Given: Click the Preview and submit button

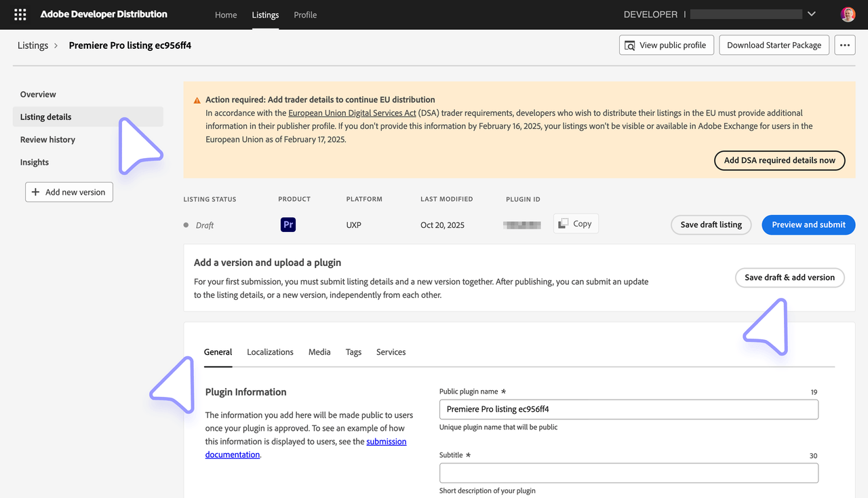Looking at the screenshot, I should point(808,225).
